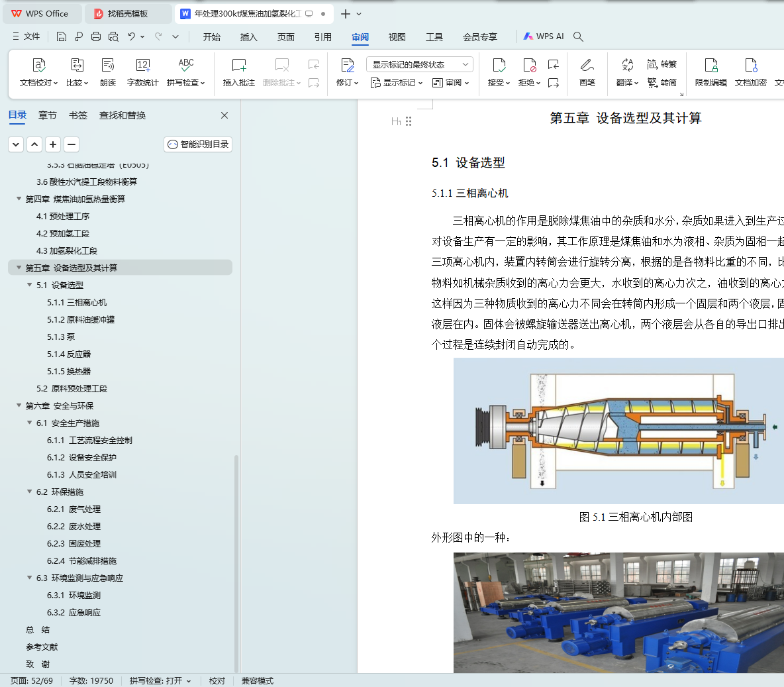Collapse the 6.3 环境监测与应急响应 node

[x=30, y=578]
